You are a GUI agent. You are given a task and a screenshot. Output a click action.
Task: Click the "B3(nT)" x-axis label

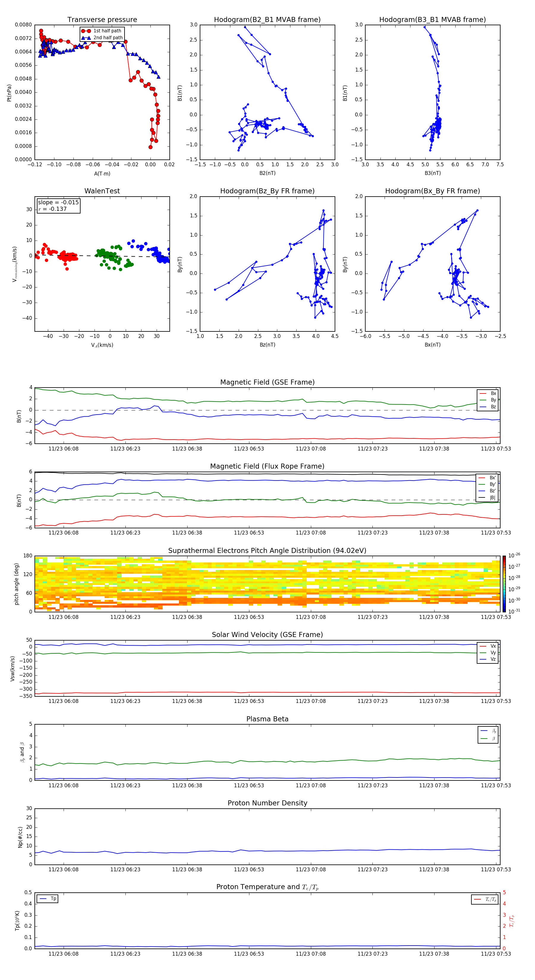(432, 173)
